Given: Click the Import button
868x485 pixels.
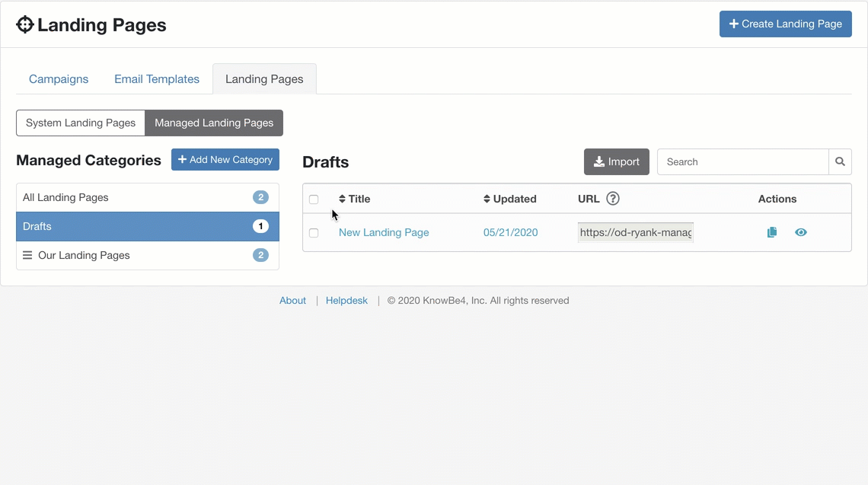Looking at the screenshot, I should point(616,161).
